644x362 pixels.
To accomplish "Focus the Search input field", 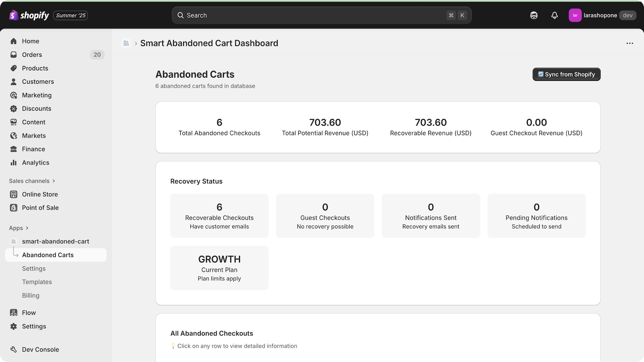I will [314, 15].
